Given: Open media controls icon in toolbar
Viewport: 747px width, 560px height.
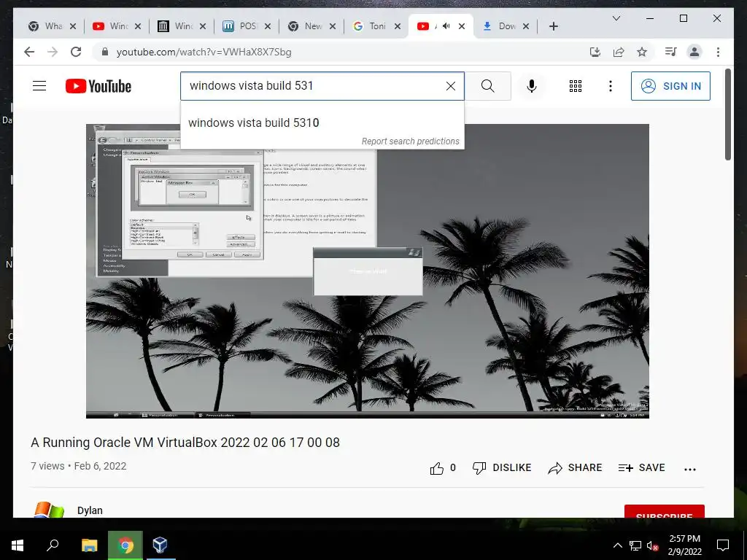Looking at the screenshot, I should click(671, 52).
